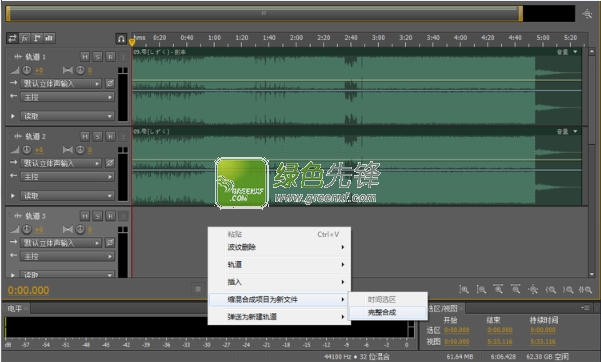Toggle polarity reverse icon on track 2
The image size is (601, 362).
(x=110, y=163)
